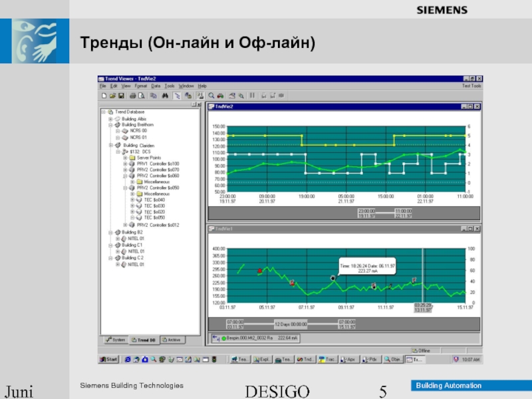Open the Tools menu
Image resolution: width=532 pixels, height=399 pixels.
pyautogui.click(x=170, y=86)
